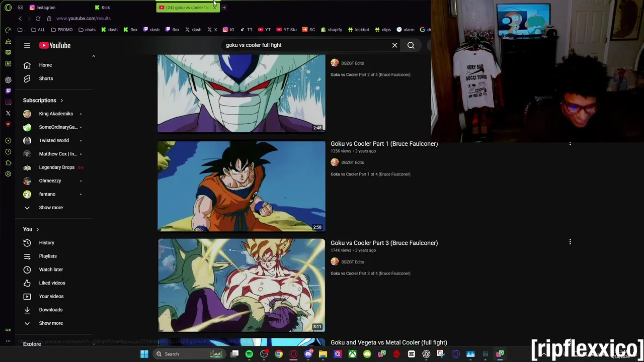
Task: Open Google Chrome from the taskbar
Action: [279, 354]
